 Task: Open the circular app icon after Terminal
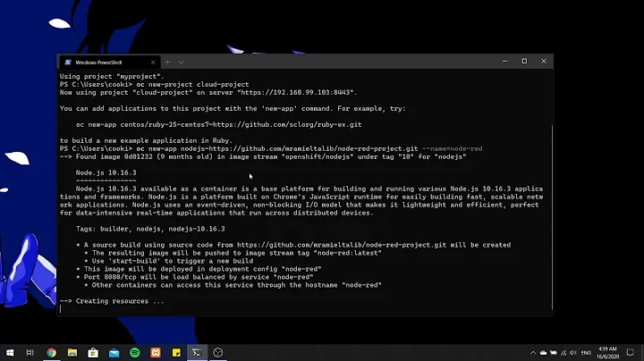coord(218,352)
